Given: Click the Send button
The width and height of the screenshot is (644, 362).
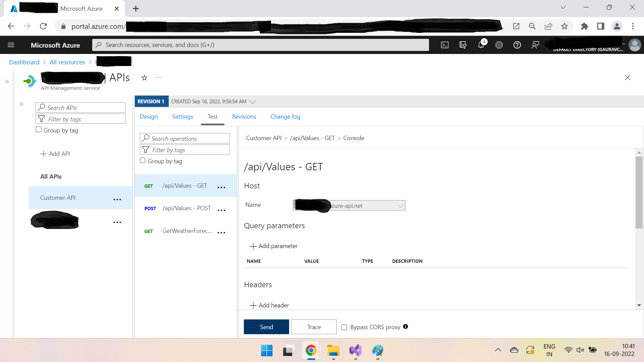Looking at the screenshot, I should [266, 327].
